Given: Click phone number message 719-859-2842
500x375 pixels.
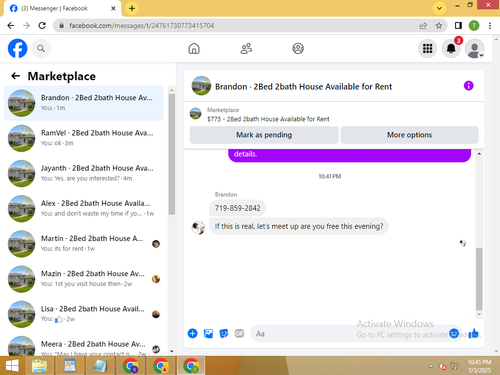Looking at the screenshot, I should (237, 208).
